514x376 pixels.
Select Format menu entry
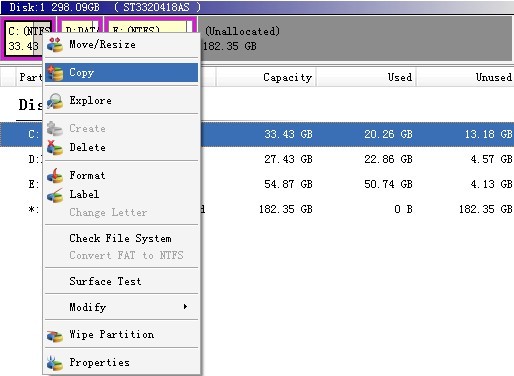click(122, 175)
